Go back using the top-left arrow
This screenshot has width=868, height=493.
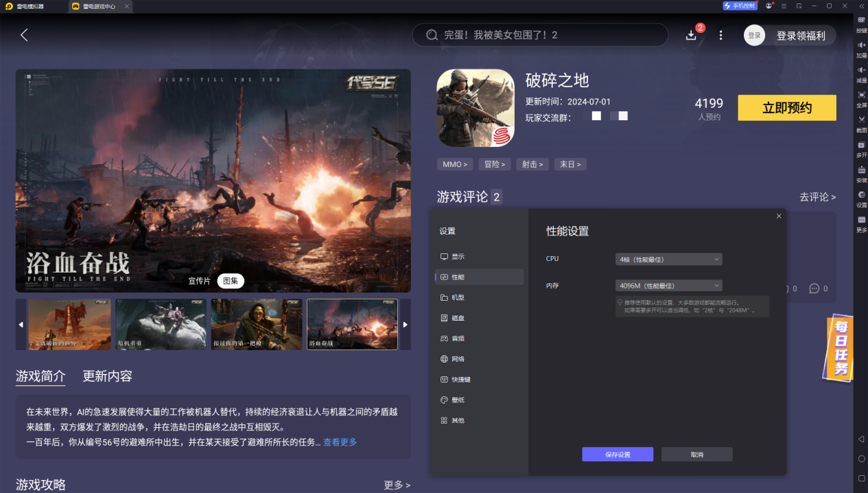coord(24,35)
